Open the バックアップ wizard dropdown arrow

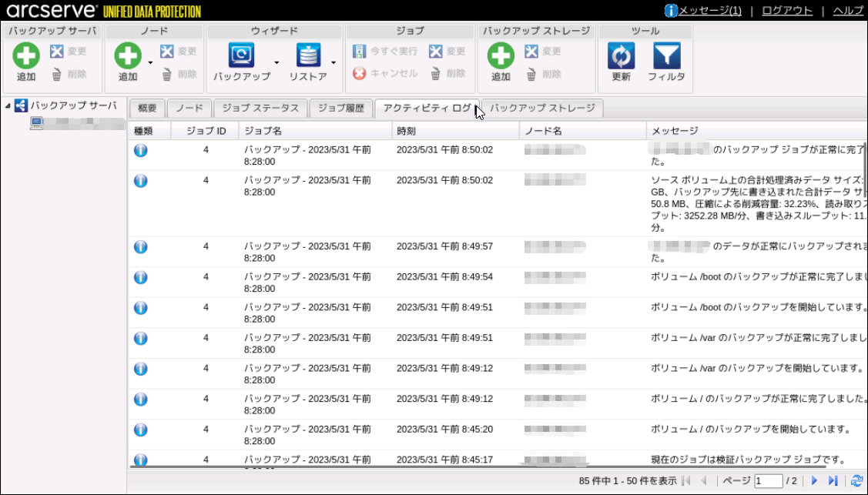click(276, 62)
